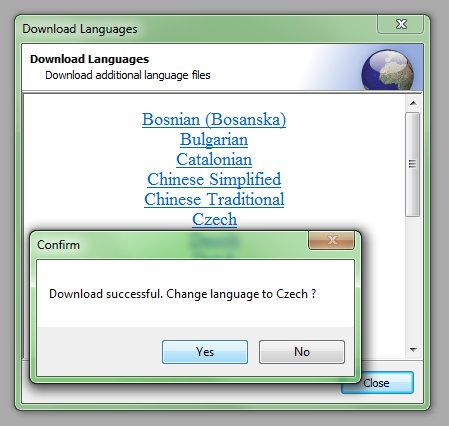Download the Bulgarian language file

(x=214, y=139)
